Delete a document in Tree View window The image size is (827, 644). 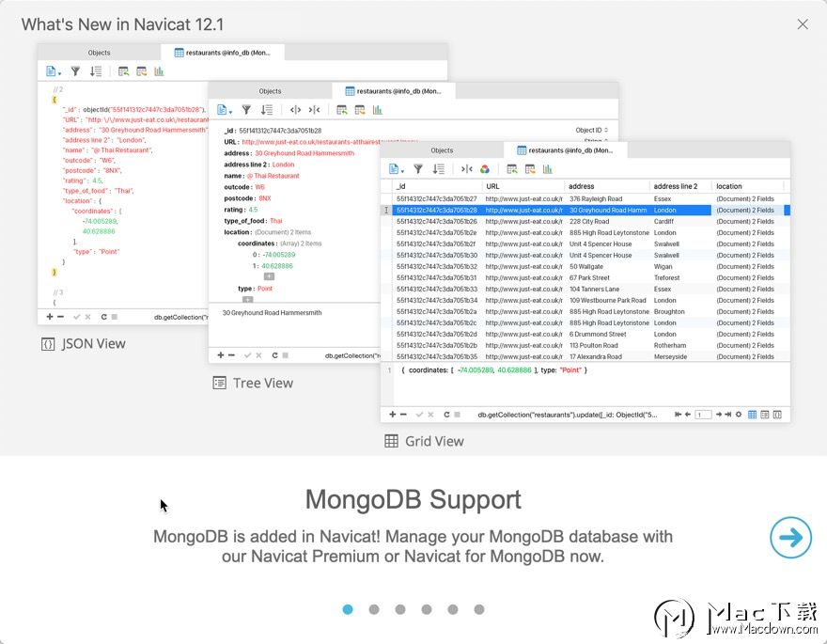(231, 355)
